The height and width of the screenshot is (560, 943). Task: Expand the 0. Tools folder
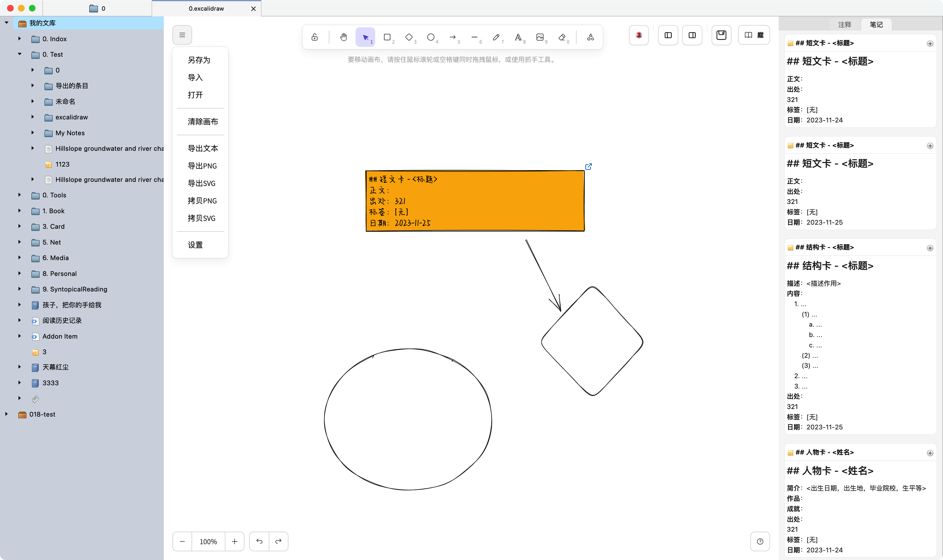pos(20,195)
